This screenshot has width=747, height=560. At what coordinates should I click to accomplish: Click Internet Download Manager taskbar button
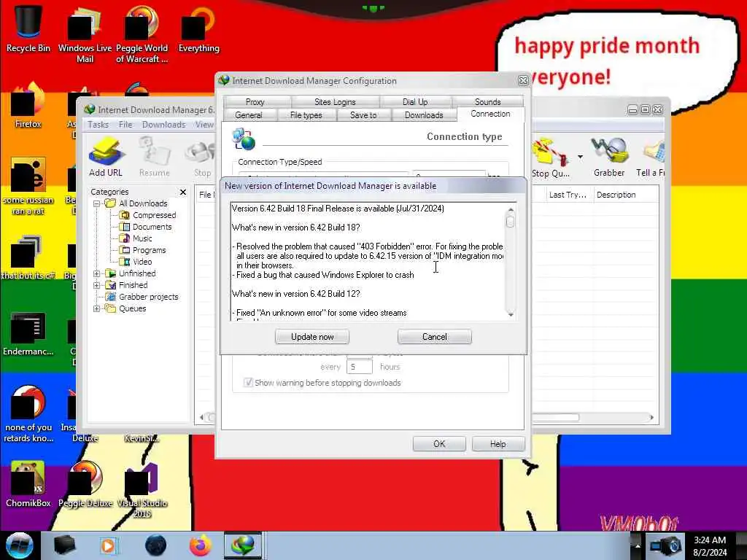[243, 545]
